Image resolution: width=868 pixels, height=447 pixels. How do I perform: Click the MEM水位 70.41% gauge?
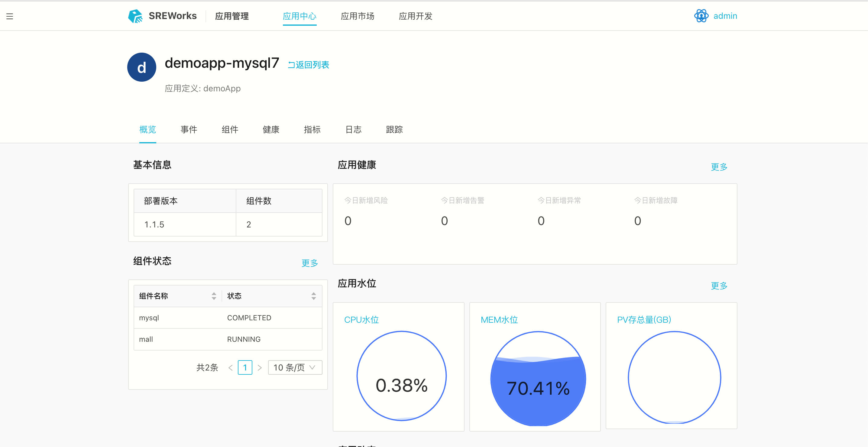click(538, 378)
